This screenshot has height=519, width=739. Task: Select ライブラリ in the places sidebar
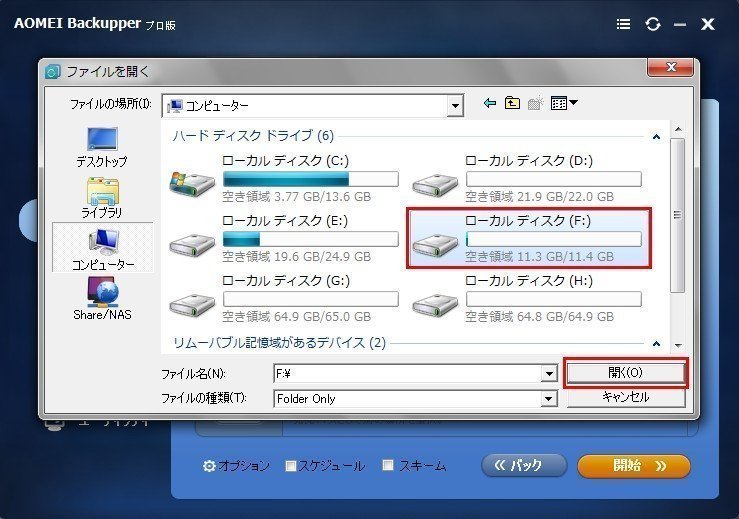pyautogui.click(x=102, y=198)
